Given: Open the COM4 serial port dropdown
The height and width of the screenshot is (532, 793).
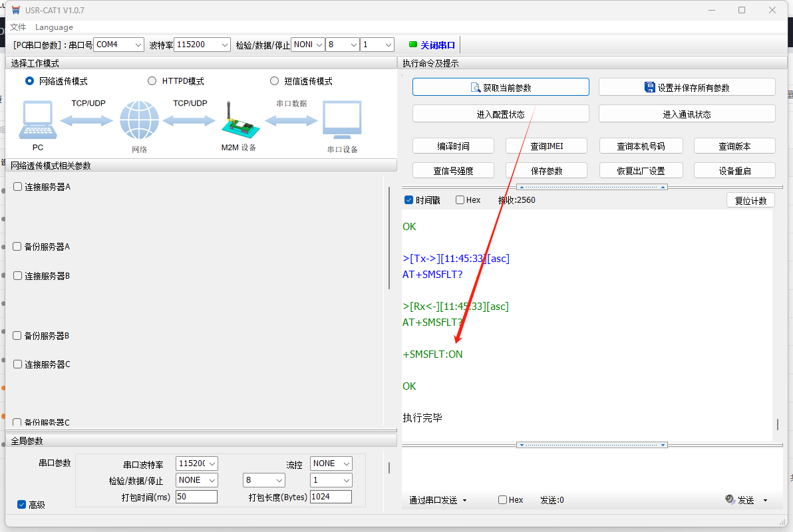Looking at the screenshot, I should [x=118, y=45].
